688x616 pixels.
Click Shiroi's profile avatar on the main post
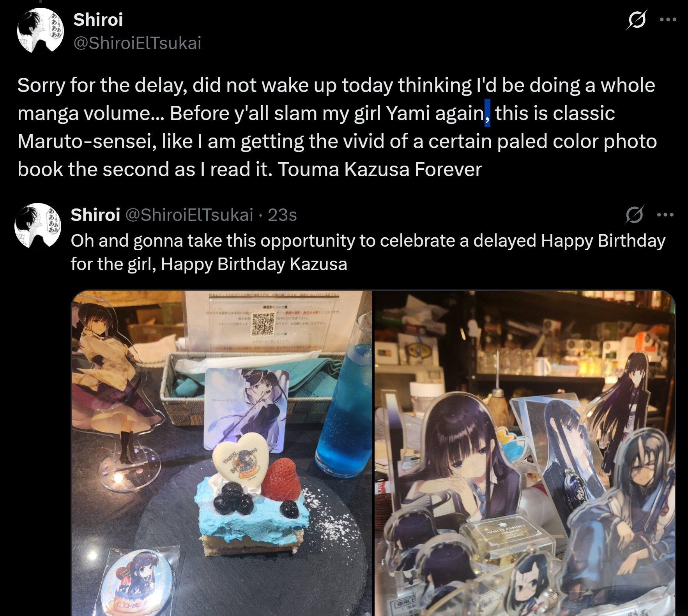pyautogui.click(x=41, y=30)
